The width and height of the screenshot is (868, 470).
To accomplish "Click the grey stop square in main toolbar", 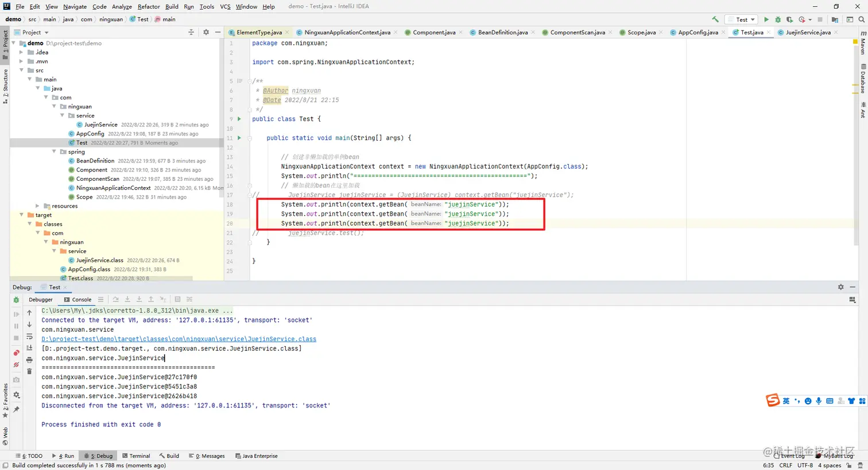I will tap(820, 20).
